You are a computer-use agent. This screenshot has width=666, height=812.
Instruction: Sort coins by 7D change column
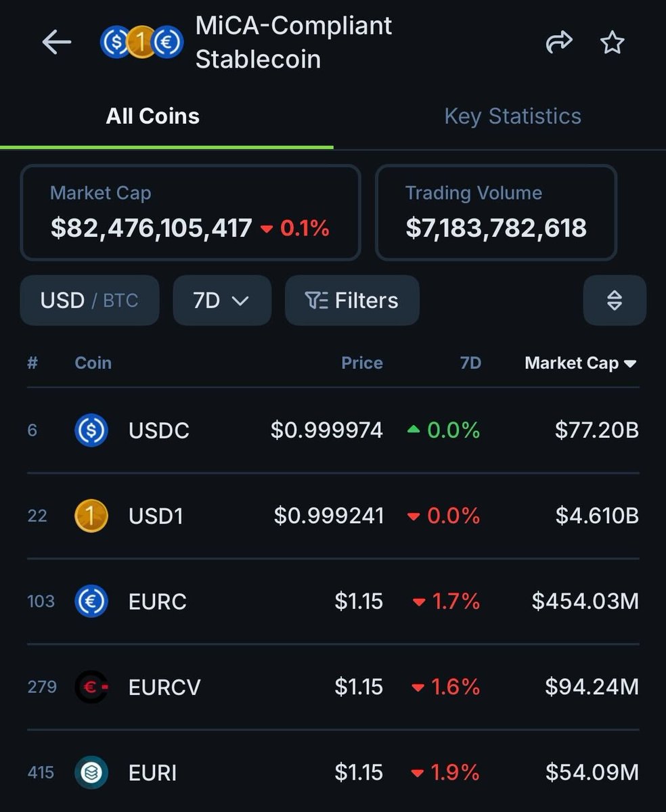point(470,363)
